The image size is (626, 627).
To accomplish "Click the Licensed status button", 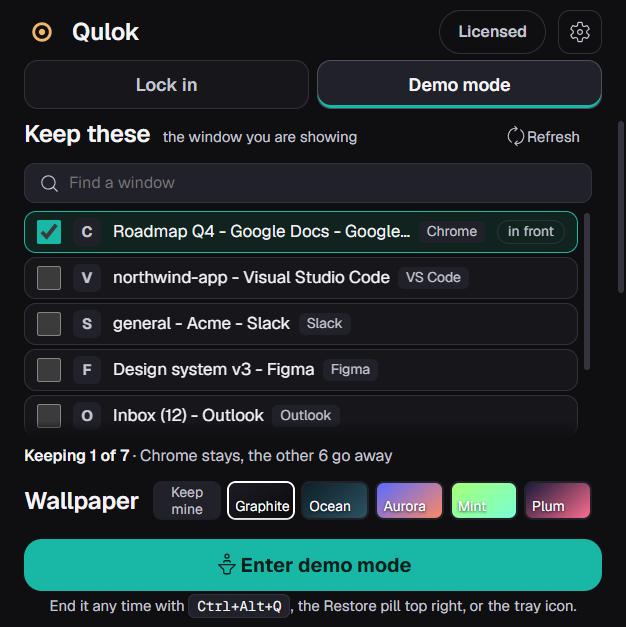I will click(x=492, y=32).
